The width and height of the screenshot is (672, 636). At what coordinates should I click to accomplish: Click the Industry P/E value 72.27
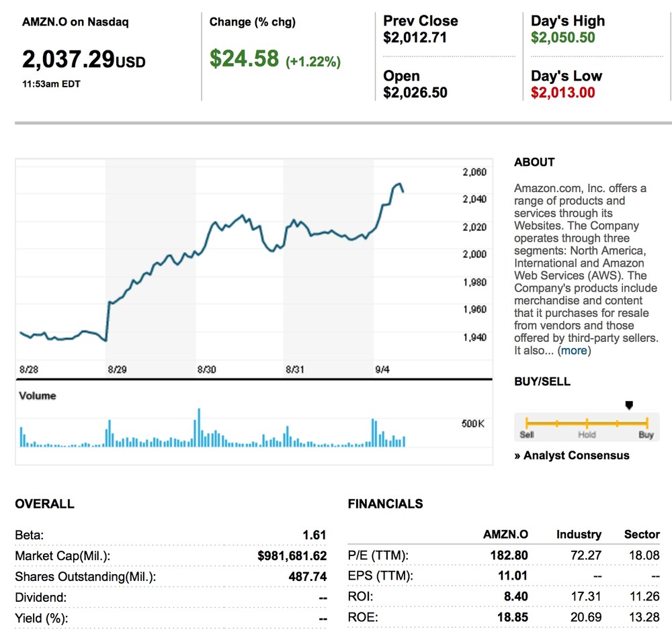click(586, 555)
